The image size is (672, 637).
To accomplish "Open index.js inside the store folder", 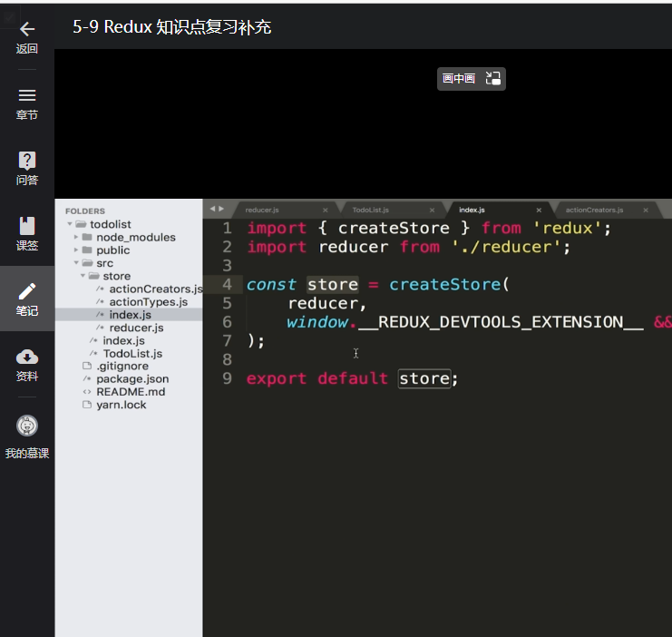I will tap(130, 315).
